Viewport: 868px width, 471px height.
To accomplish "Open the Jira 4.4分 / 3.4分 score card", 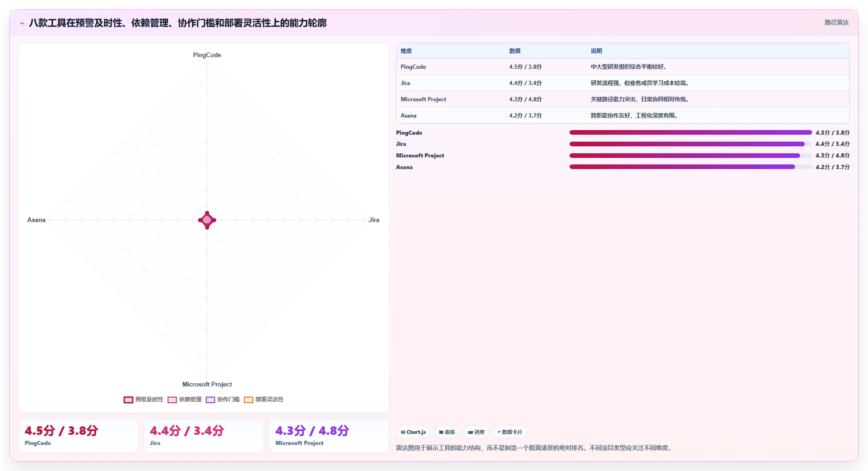I will coord(204,435).
